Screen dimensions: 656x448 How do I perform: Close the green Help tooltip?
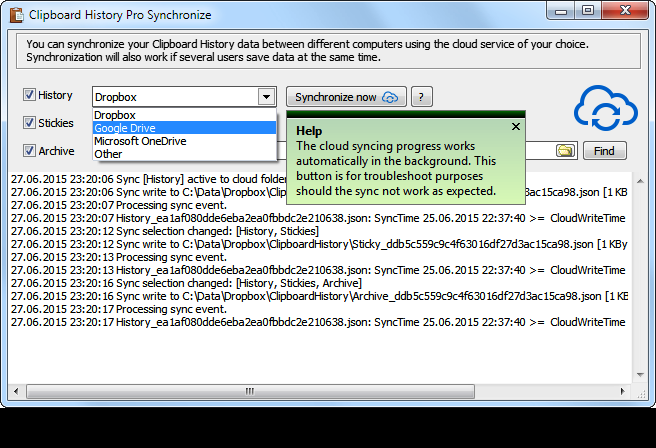pos(516,127)
